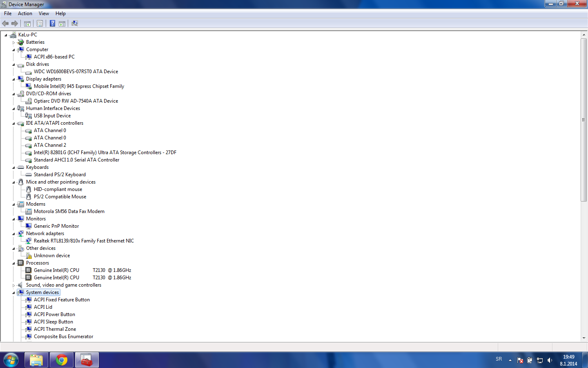
Task: Open Windows Explorer from the taskbar
Action: click(36, 360)
